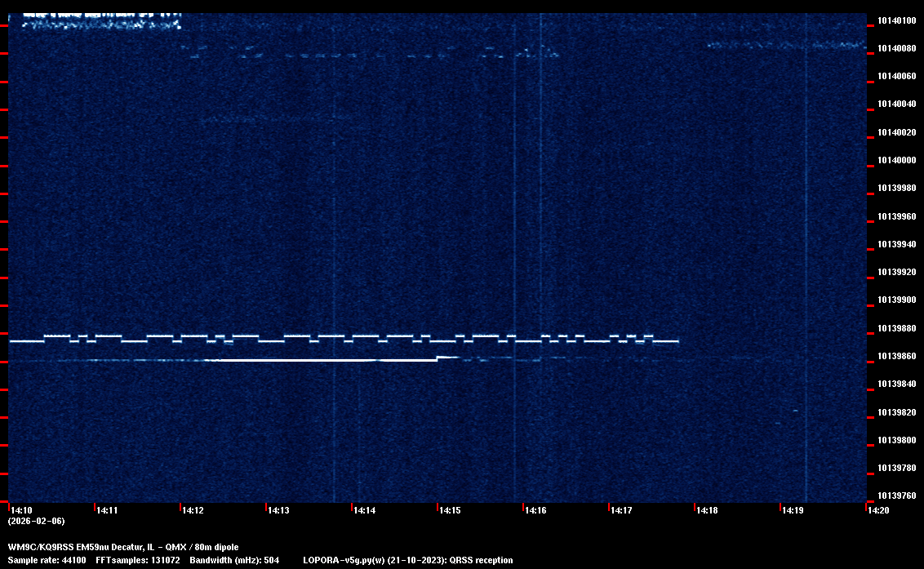Click the 14:10 time axis label
The width and height of the screenshot is (924, 569).
coord(21,510)
